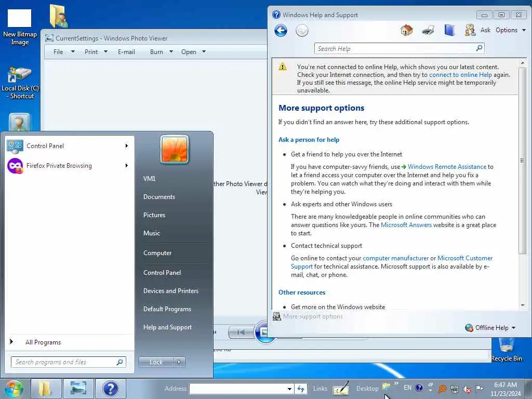This screenshot has height=399, width=532.
Task: Open Tablet PC Input Panel toolbar icon
Action: point(341,388)
